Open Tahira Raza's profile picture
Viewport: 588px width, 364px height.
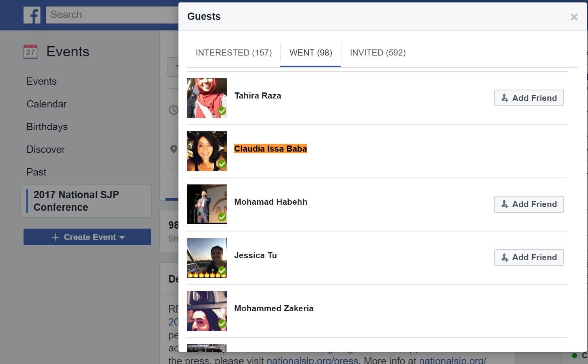(x=206, y=98)
